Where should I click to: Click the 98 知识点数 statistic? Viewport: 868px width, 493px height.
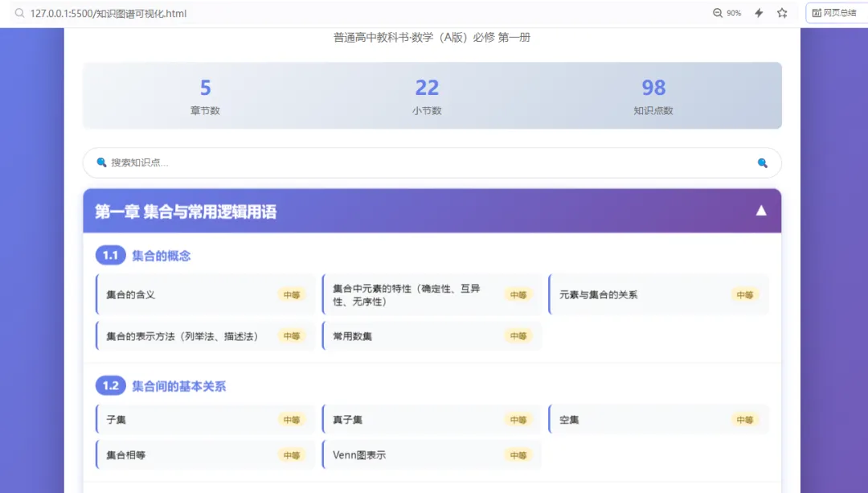click(653, 96)
